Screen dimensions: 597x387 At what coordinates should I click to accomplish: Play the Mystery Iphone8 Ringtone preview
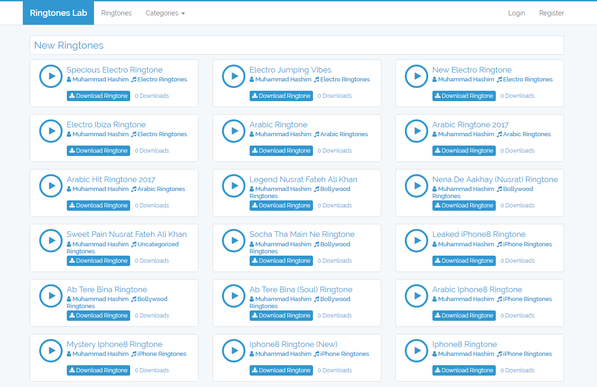[x=51, y=350]
